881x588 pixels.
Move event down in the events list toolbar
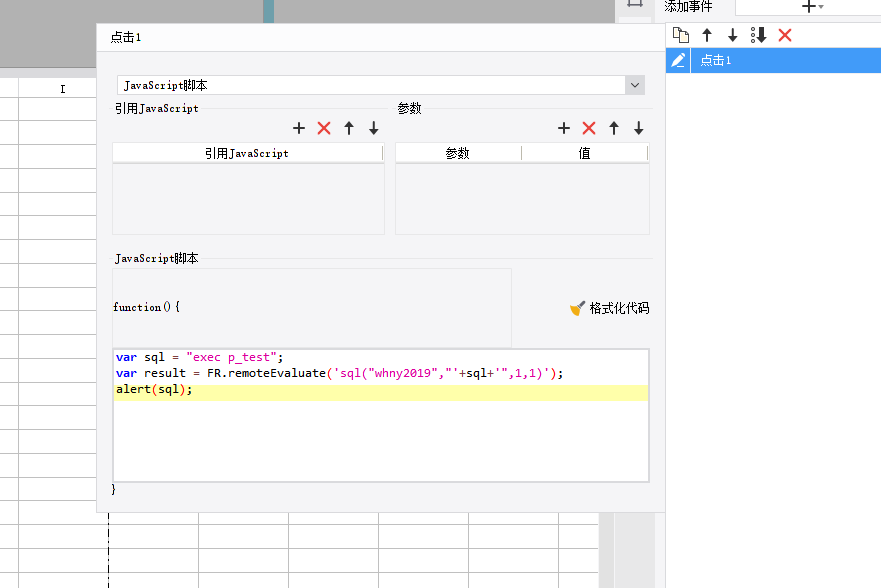pos(732,35)
